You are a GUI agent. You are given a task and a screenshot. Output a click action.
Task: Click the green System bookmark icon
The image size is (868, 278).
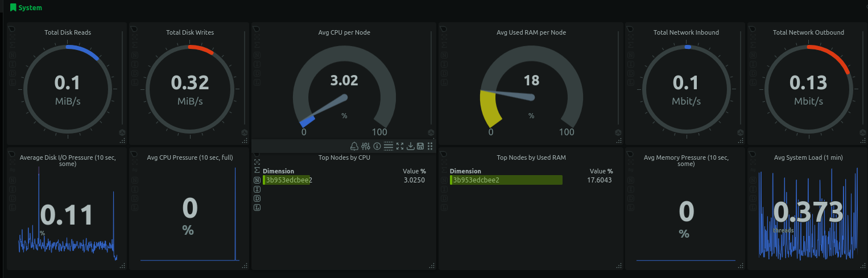[13, 8]
